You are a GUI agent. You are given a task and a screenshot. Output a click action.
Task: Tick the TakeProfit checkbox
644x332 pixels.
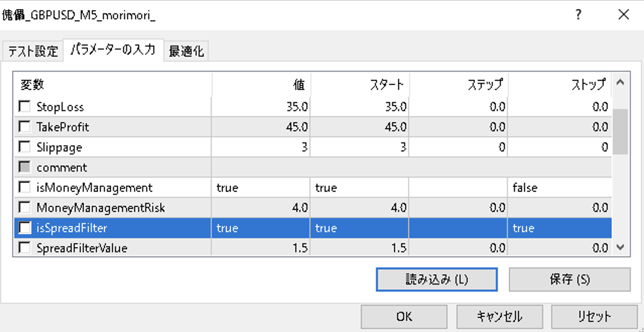point(24,127)
